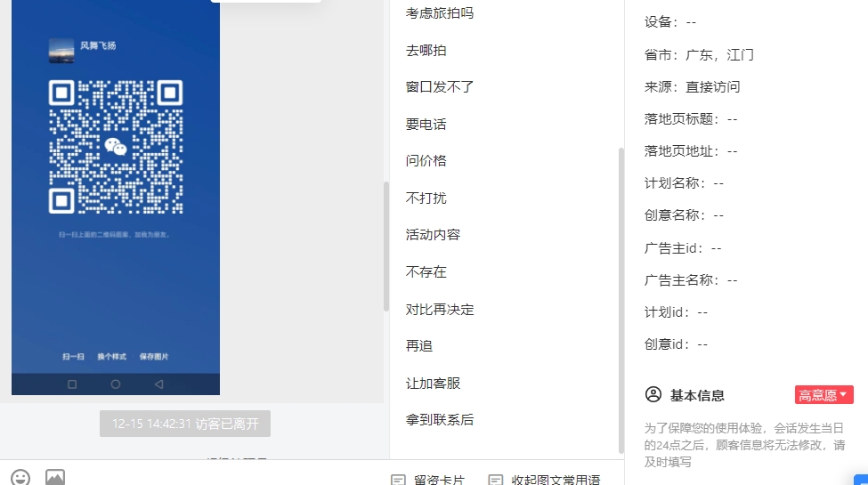Screen dimensions: 868x485
Task: Select quick phrase 让加客服
Action: click(433, 384)
